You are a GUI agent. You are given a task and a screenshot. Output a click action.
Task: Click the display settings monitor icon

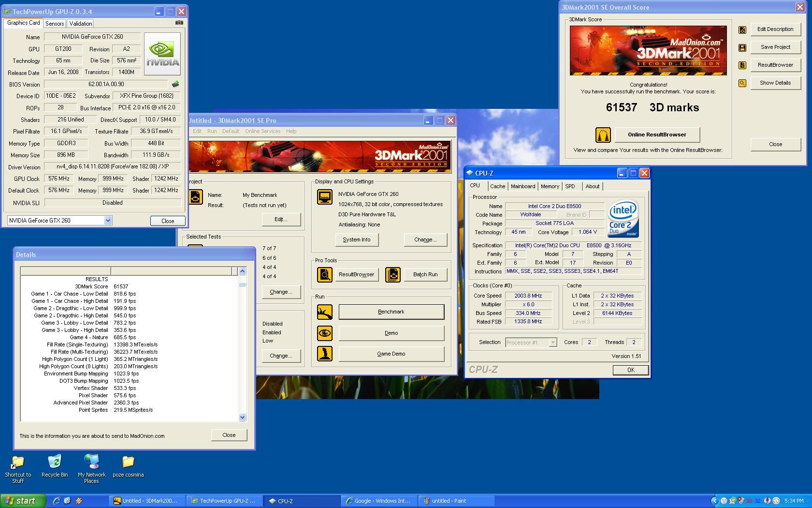click(324, 197)
